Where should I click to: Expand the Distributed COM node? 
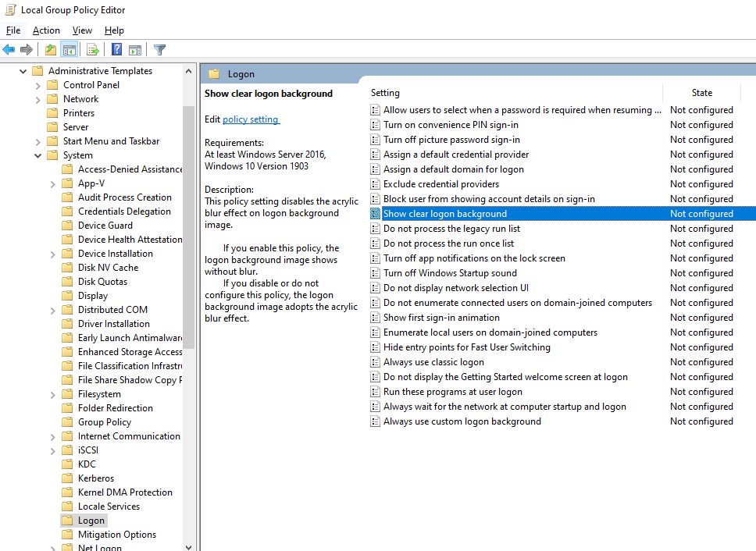click(52, 311)
